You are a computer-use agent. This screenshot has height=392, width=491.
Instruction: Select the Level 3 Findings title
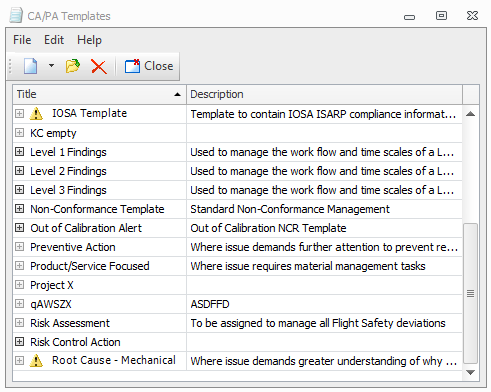tap(68, 190)
